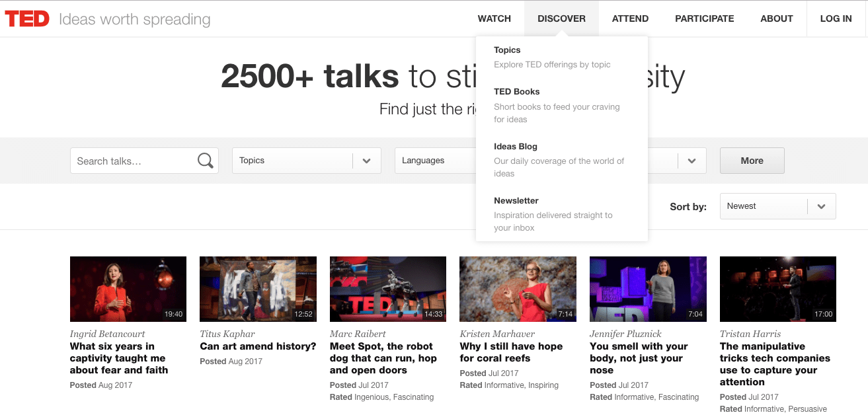The width and height of the screenshot is (868, 419).
Task: Click the search magnifier icon
Action: pyautogui.click(x=206, y=161)
